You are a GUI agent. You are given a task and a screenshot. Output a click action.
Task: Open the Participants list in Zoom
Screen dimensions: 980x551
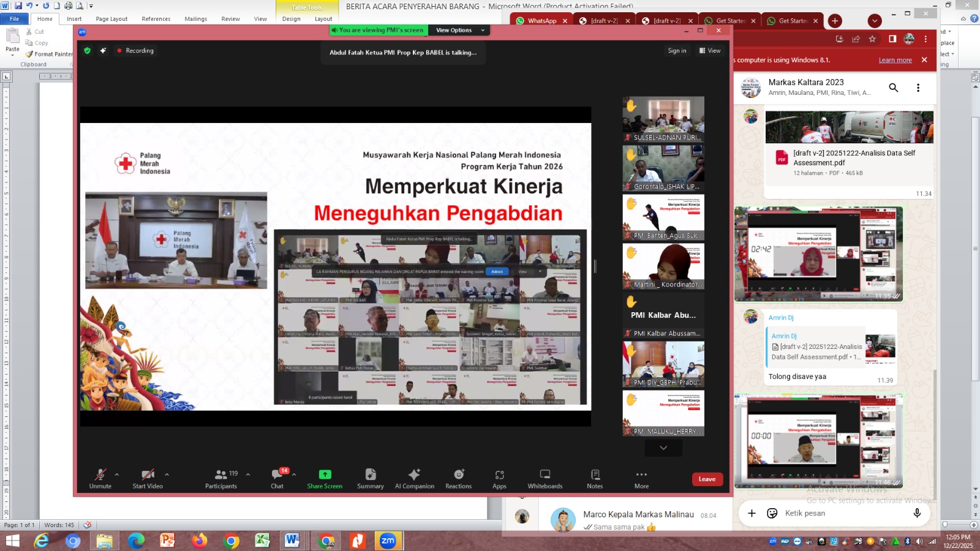pyautogui.click(x=221, y=478)
